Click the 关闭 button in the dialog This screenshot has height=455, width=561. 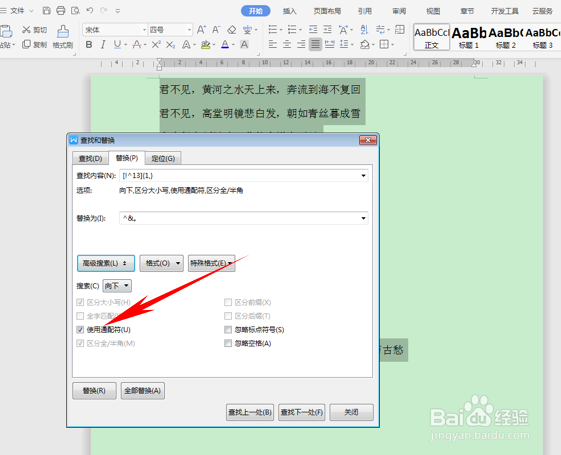tap(351, 412)
